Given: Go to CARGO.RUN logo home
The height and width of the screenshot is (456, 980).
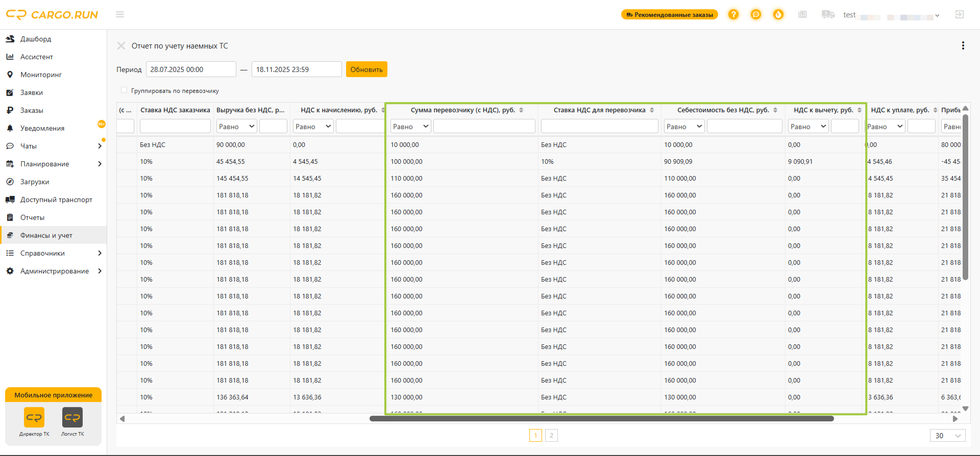Looking at the screenshot, I should click(52, 15).
